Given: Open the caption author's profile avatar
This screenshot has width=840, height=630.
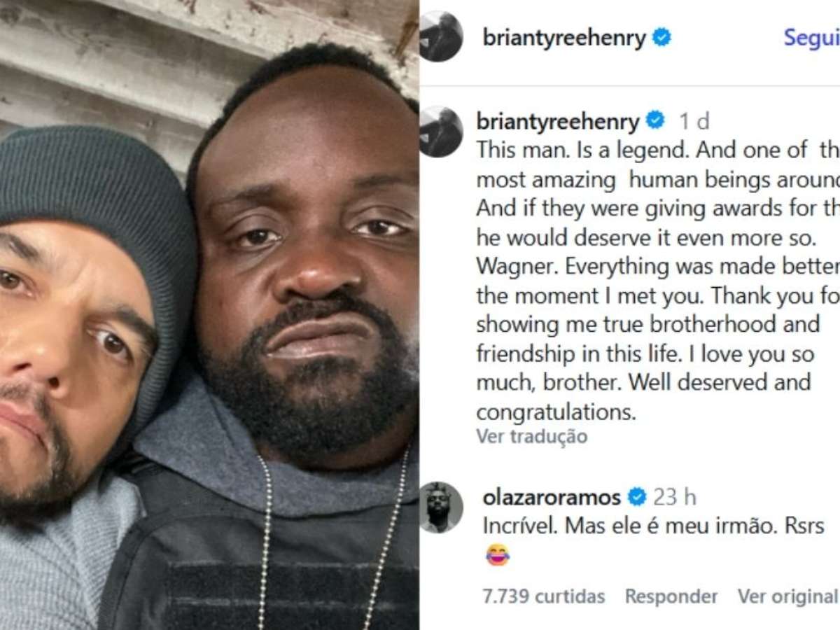Looking at the screenshot, I should pyautogui.click(x=441, y=131).
